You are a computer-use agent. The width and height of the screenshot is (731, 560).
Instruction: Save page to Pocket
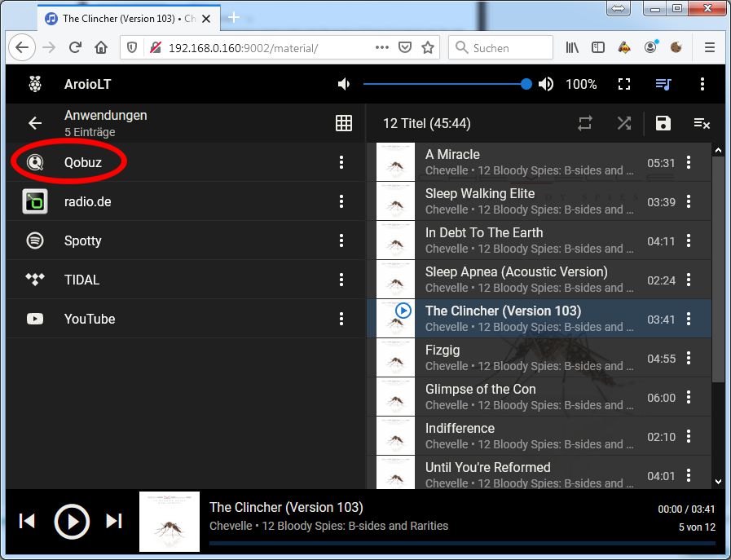[x=405, y=47]
